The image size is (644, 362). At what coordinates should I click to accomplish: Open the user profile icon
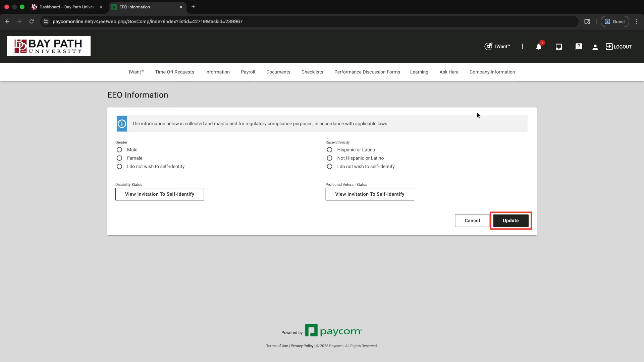[x=595, y=47]
